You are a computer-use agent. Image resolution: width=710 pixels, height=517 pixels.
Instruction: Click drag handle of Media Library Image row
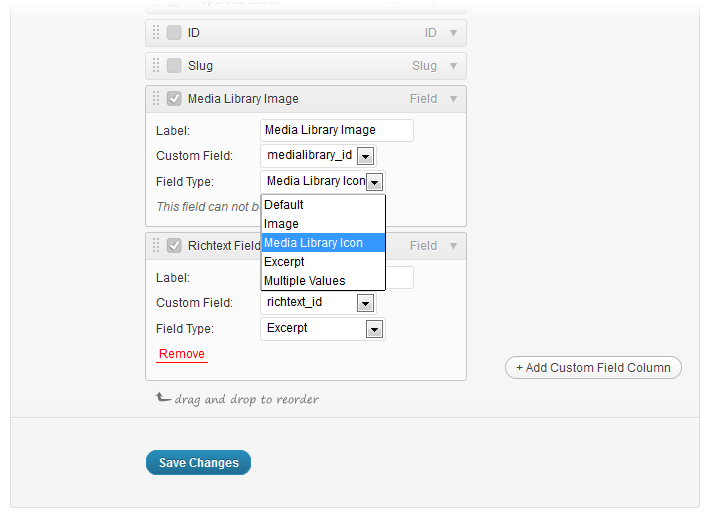coord(156,99)
